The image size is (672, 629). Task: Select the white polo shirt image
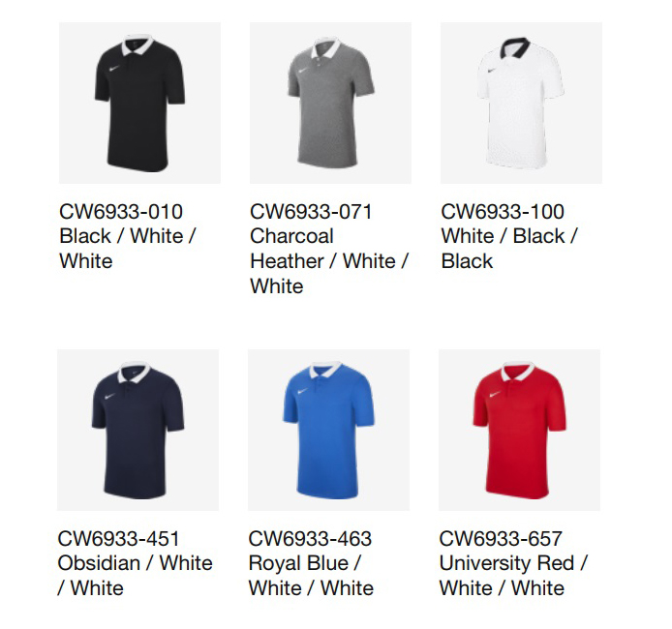click(521, 104)
